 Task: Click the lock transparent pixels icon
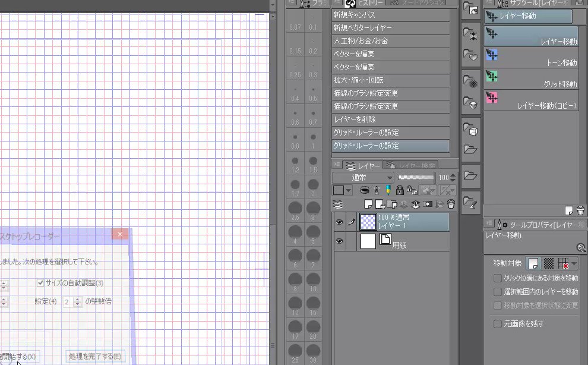[x=412, y=190]
